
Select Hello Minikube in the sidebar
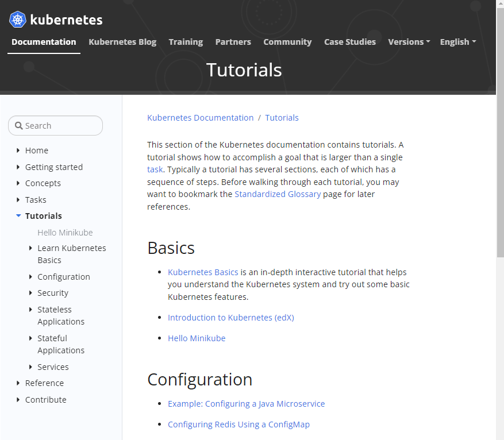[x=65, y=233]
